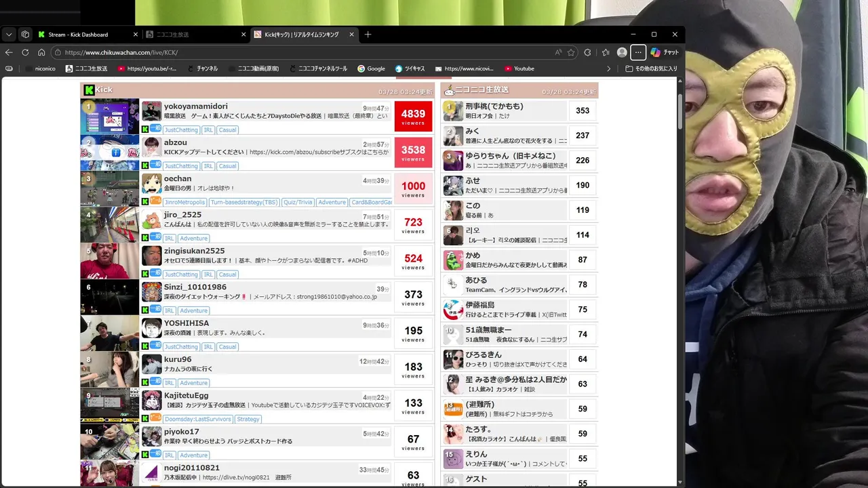Click the ゆらりちゃん avatar icon

click(454, 161)
